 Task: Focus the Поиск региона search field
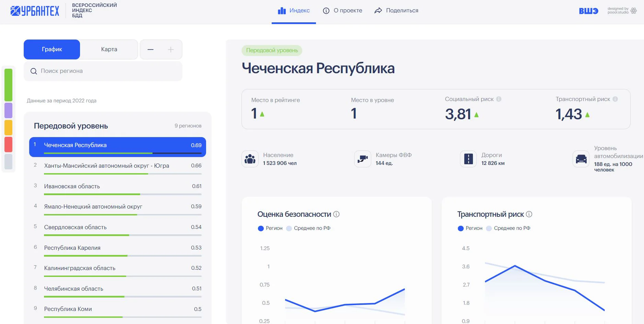point(103,71)
